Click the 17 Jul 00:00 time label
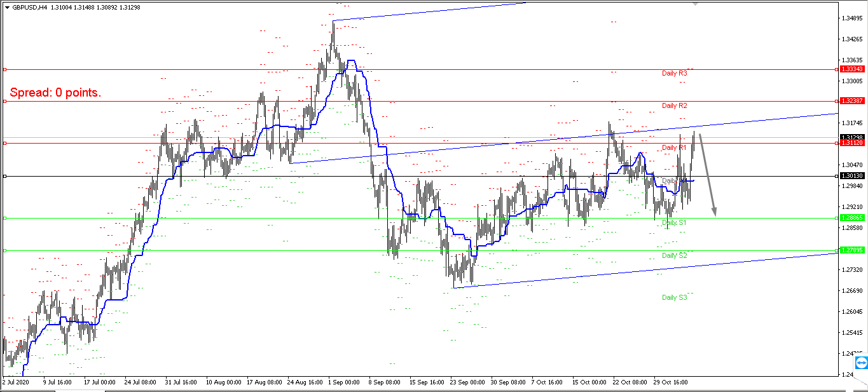The image size is (868, 392). (x=99, y=383)
